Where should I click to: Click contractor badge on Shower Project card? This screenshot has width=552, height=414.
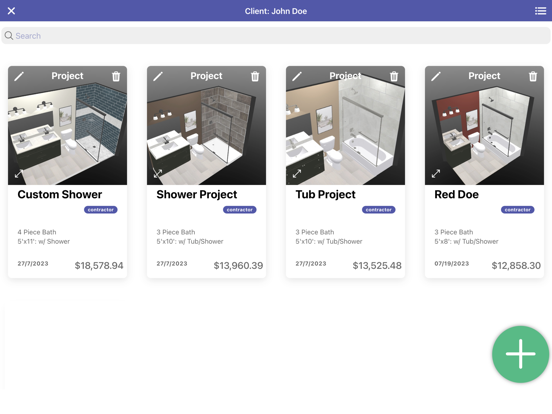(x=240, y=210)
